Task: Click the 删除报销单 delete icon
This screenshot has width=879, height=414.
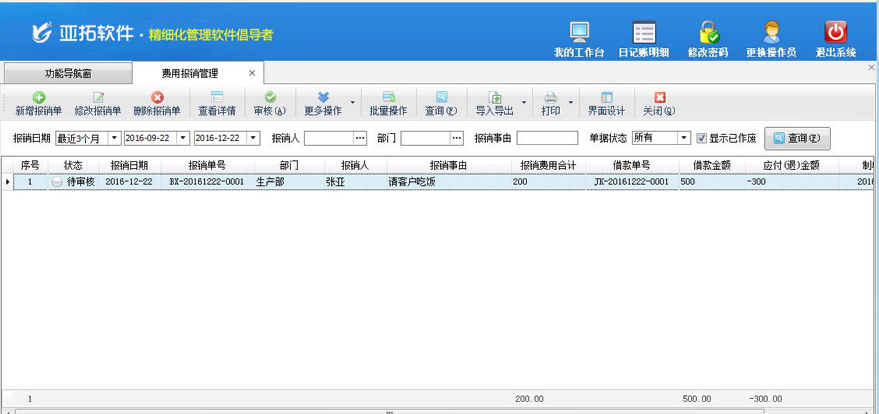Action: [157, 98]
